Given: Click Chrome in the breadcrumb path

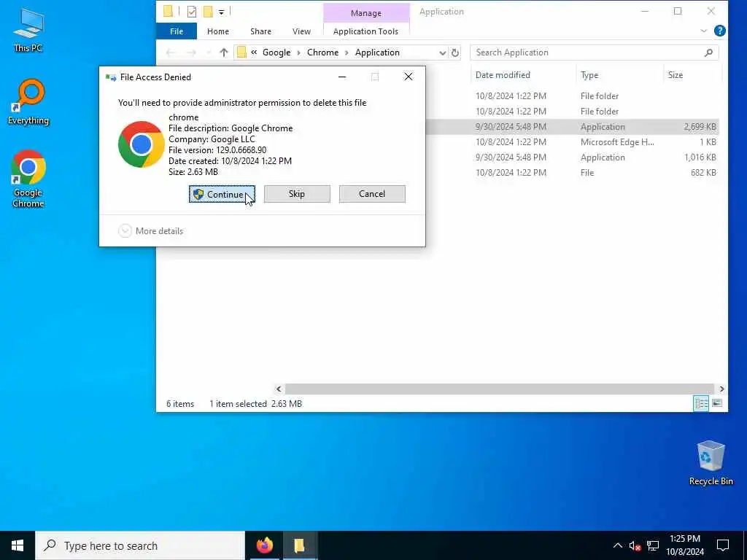Looking at the screenshot, I should (322, 52).
